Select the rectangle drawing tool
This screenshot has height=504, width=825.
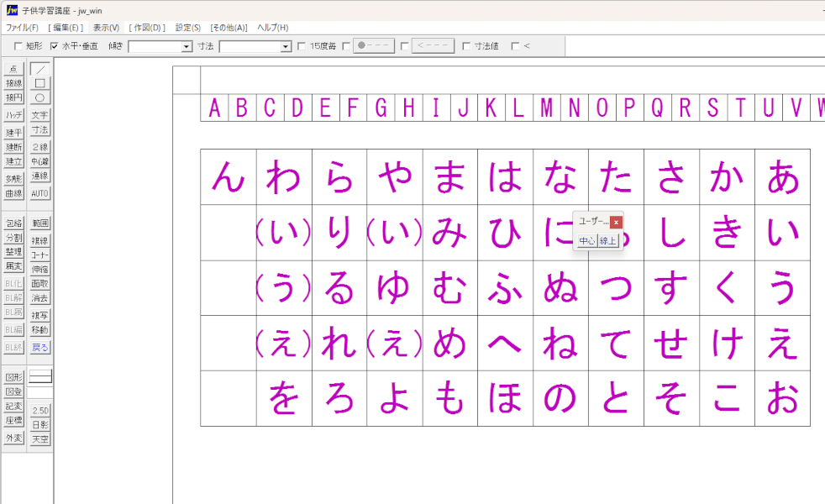[40, 83]
